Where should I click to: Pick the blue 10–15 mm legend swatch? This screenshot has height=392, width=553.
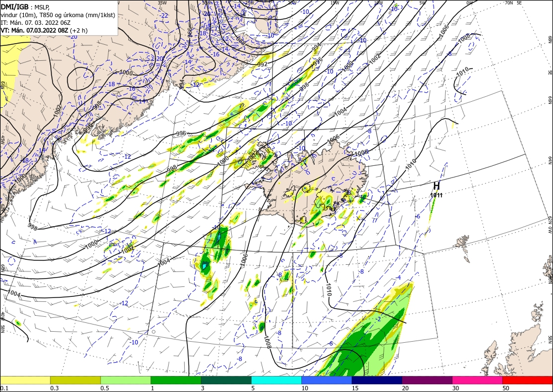click(x=327, y=380)
